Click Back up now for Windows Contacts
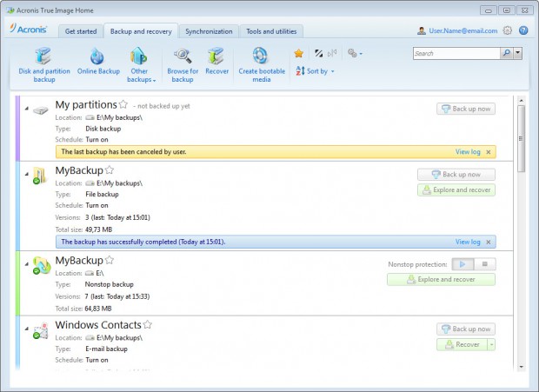Screen dimensions: 539x392 point(466,329)
